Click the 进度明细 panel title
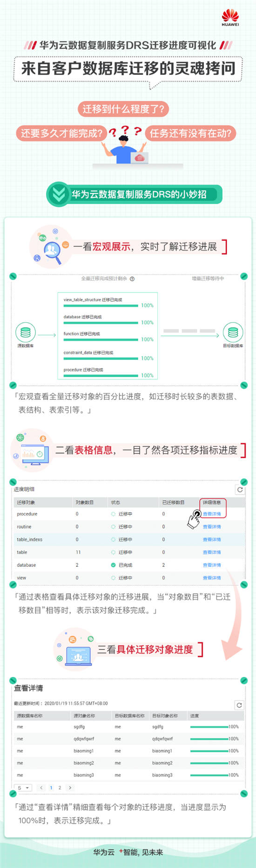This screenshot has height=868, width=256. click(x=24, y=489)
